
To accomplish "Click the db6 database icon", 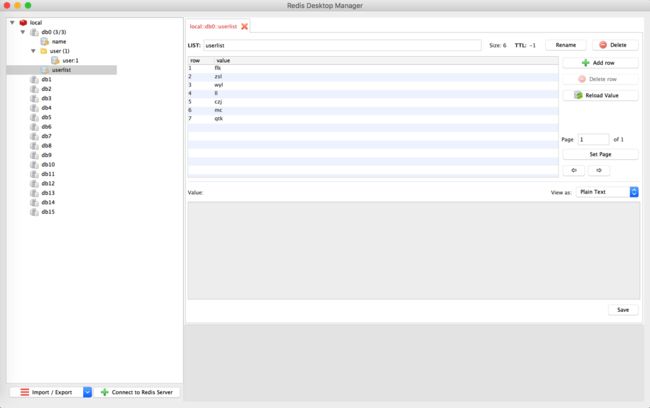I will (34, 127).
